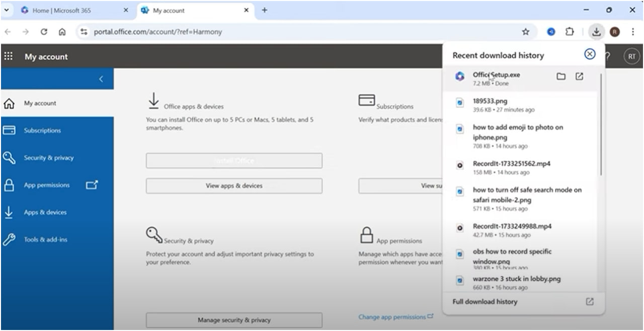View site information icon in address bar
This screenshot has width=644, height=331.
[x=84, y=32]
